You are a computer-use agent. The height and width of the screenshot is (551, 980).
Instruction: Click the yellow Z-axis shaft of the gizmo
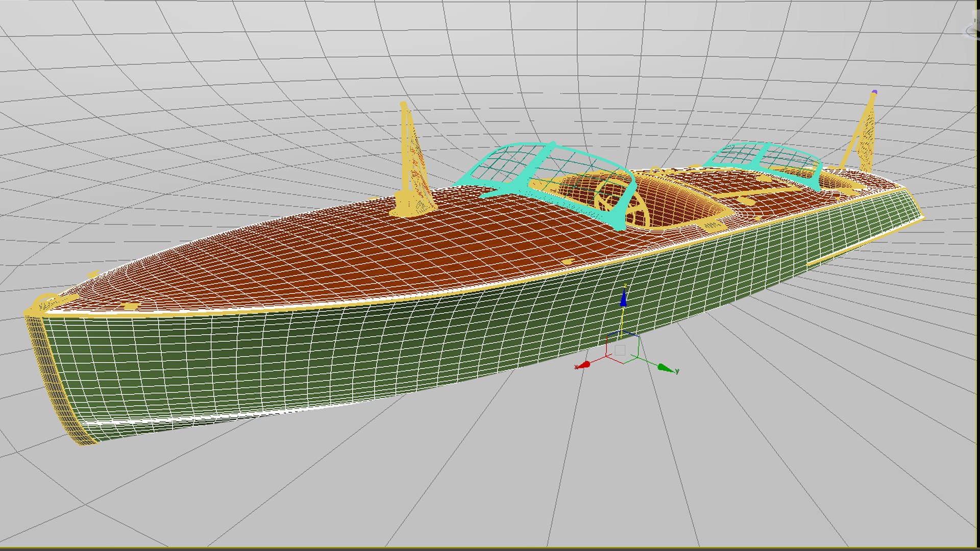point(622,320)
